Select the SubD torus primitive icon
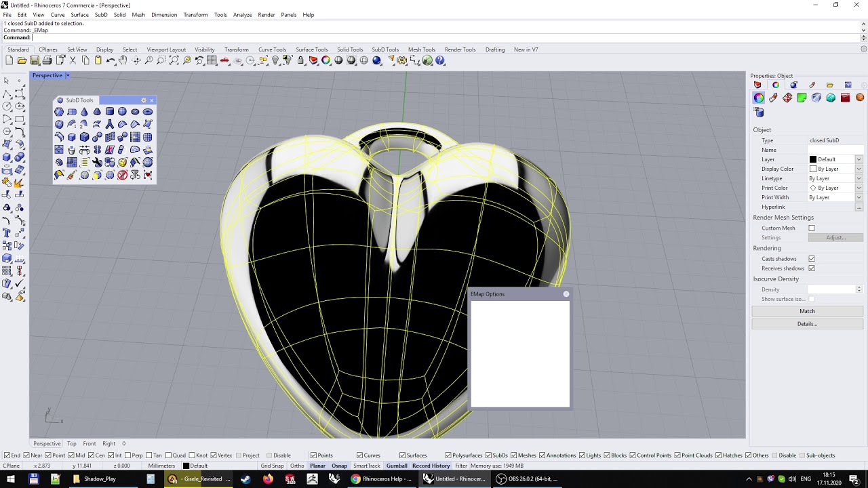This screenshot has width=868, height=488. click(147, 112)
